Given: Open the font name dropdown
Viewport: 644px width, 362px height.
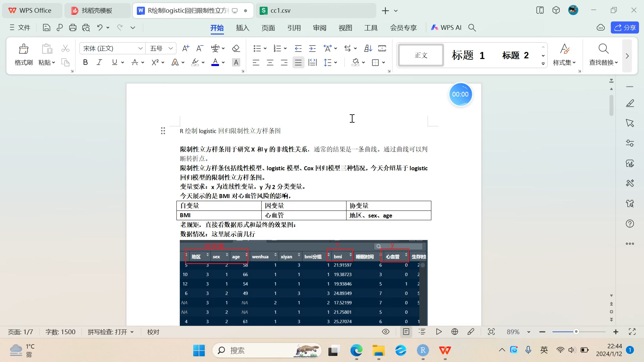Looking at the screenshot, I should click(140, 48).
